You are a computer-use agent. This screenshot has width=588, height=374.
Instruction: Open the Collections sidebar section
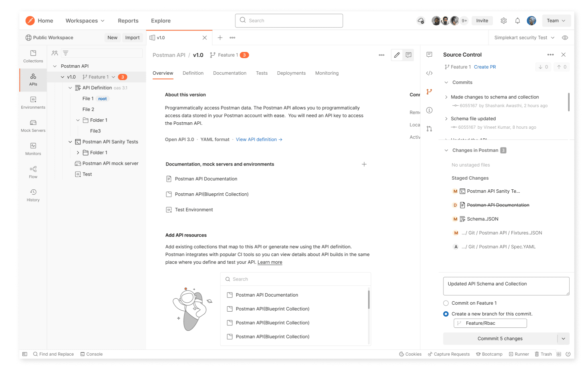click(x=33, y=56)
